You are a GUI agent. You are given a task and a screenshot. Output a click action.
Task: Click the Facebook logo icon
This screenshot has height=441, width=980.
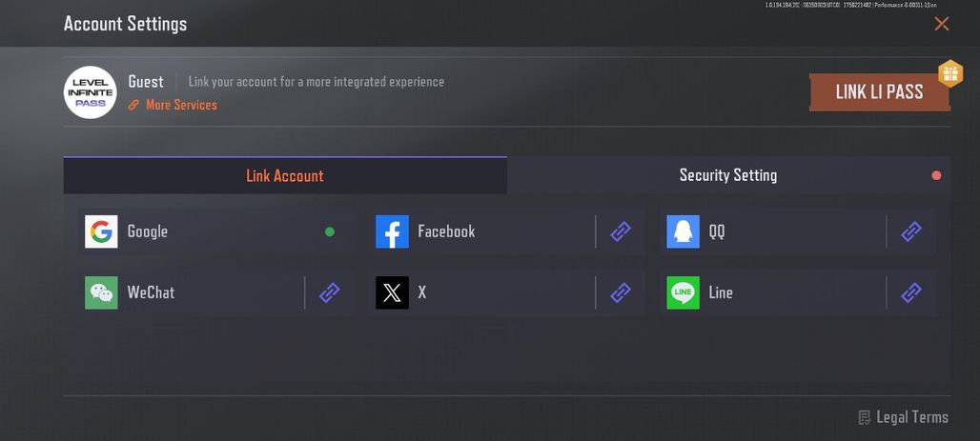(392, 231)
